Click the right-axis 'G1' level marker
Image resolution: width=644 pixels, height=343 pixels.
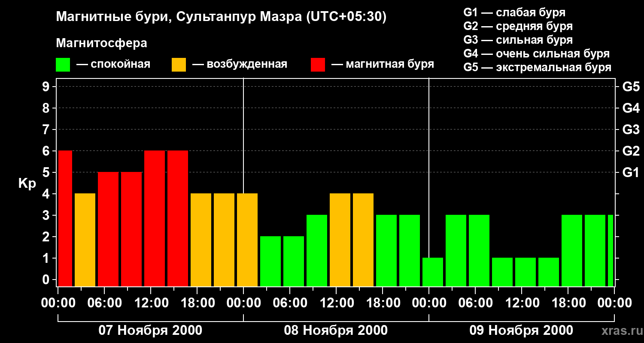pyautogui.click(x=631, y=172)
